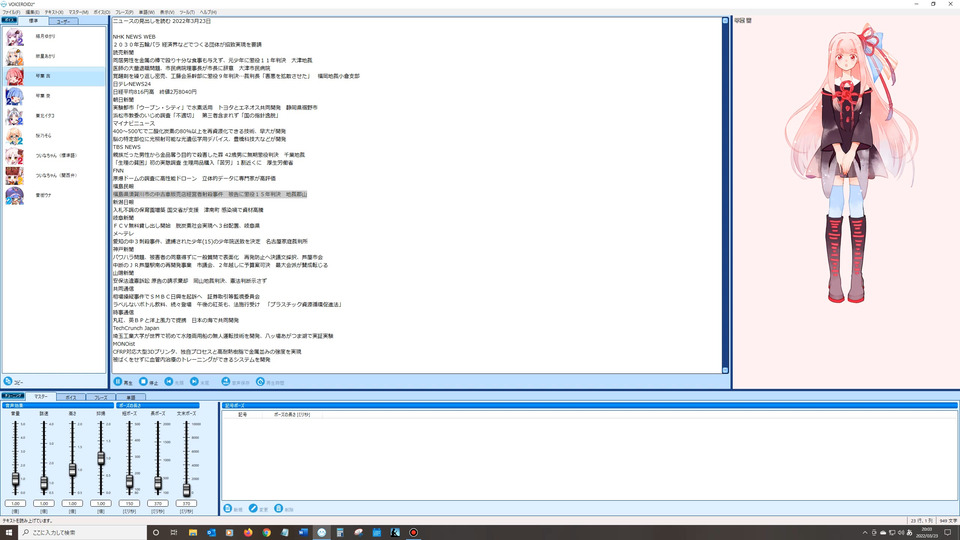Click the 音声保存 save audio icon
The width and height of the screenshot is (960, 540).
click(225, 381)
